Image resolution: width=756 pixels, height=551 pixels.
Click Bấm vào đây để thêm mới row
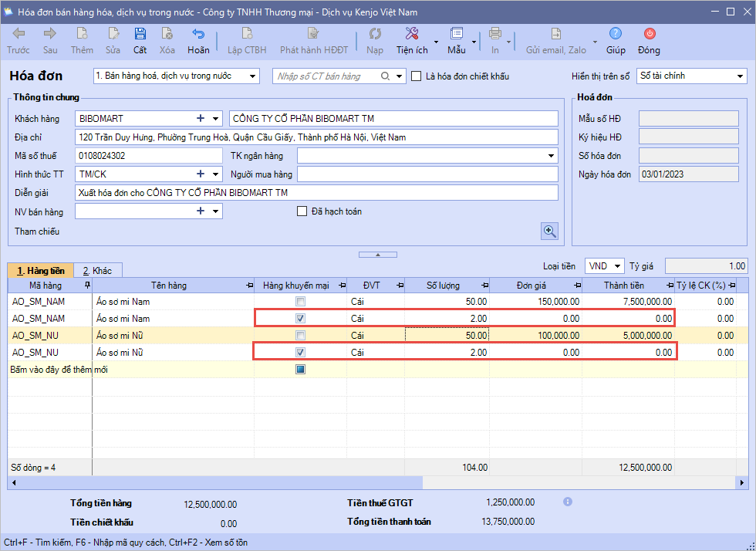tap(59, 370)
